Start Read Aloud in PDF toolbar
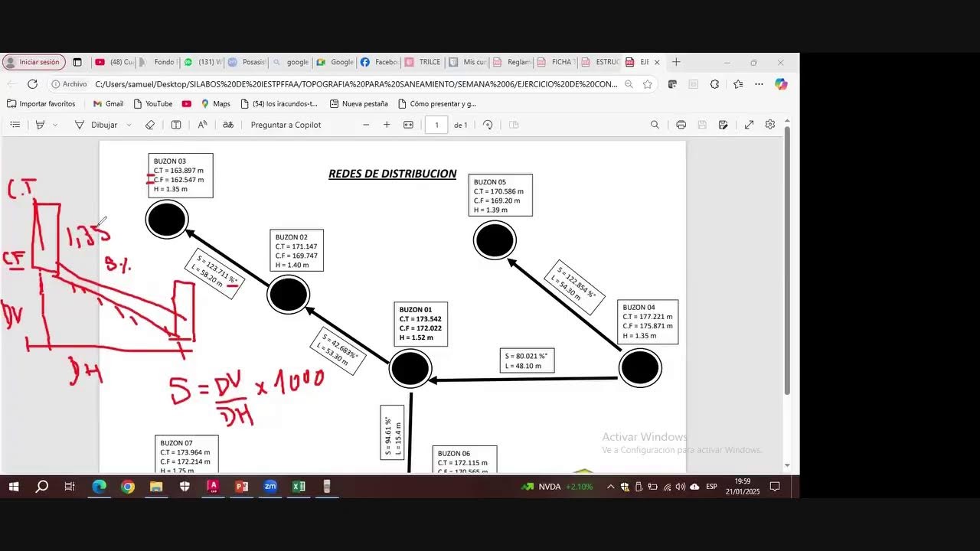This screenshot has height=551, width=980. point(202,125)
